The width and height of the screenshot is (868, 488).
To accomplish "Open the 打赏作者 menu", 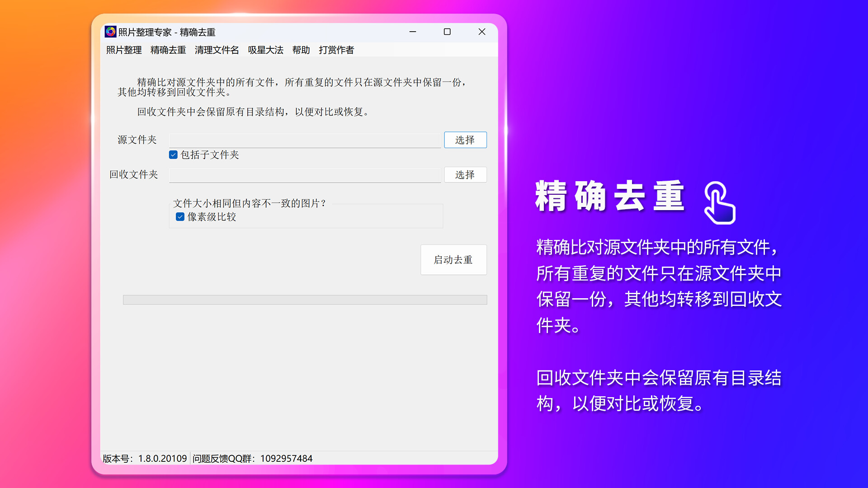I will click(335, 50).
